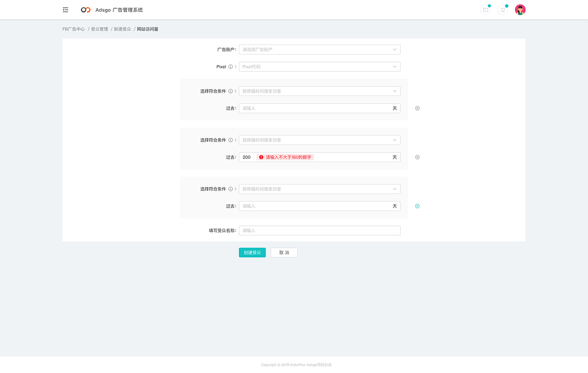Collapse the sidebar menu icon

[x=66, y=10]
